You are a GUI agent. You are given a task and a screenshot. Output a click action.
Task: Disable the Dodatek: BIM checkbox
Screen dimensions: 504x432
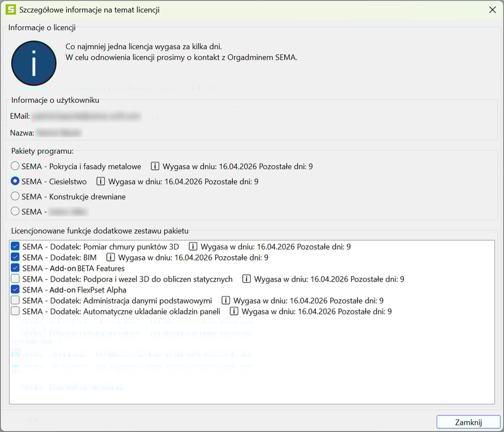click(15, 257)
